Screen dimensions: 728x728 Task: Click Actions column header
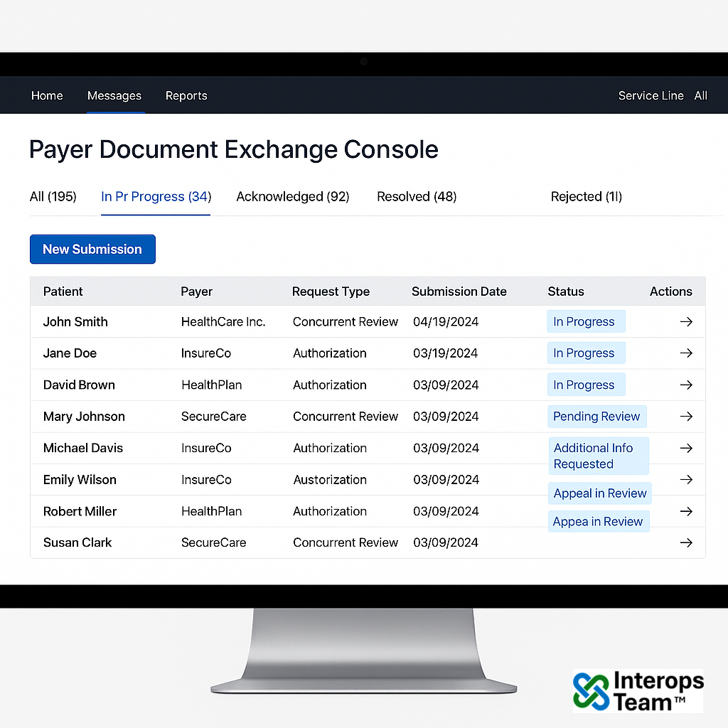click(670, 291)
